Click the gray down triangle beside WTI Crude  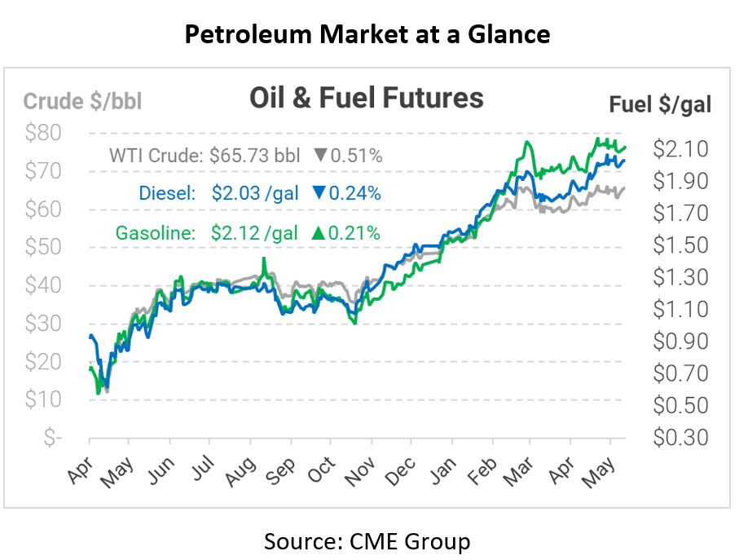[x=320, y=155]
